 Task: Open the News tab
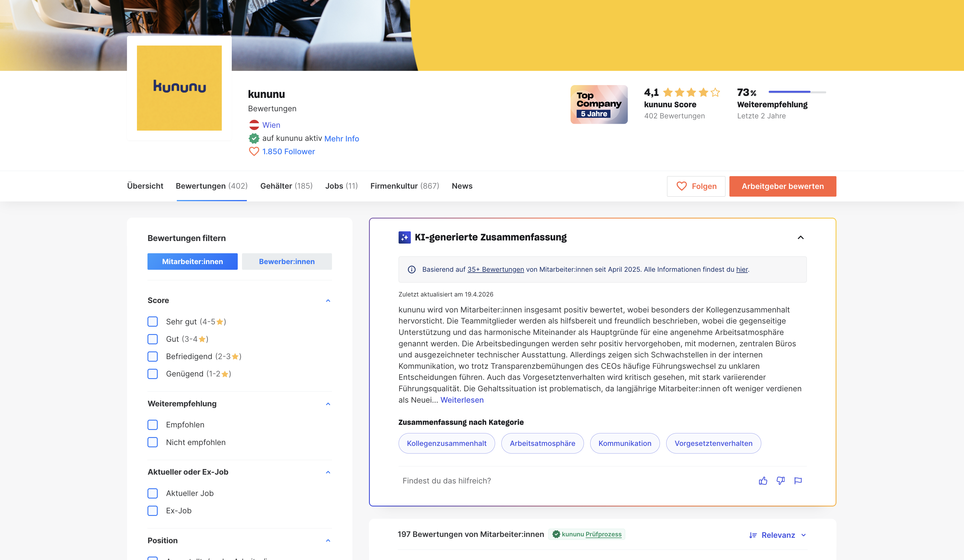click(462, 186)
